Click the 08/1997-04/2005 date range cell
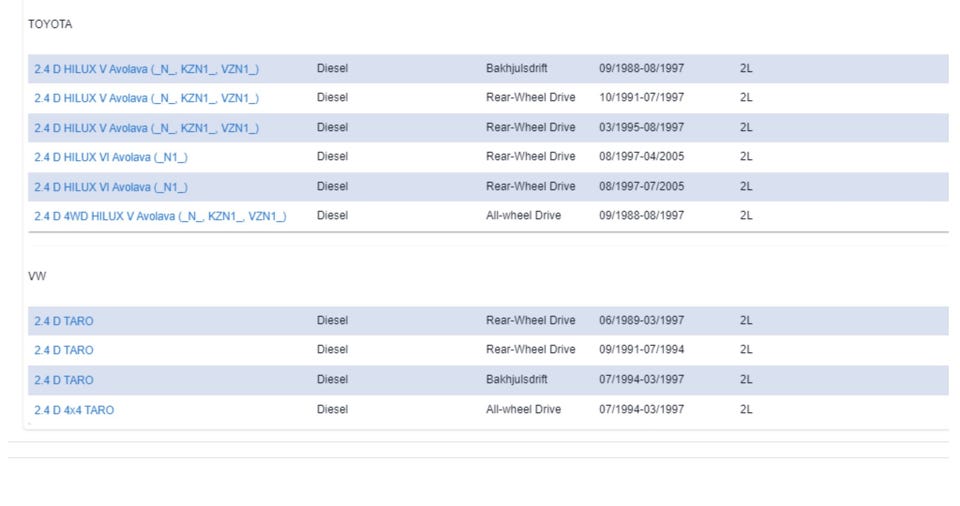The width and height of the screenshot is (960, 506). [641, 156]
